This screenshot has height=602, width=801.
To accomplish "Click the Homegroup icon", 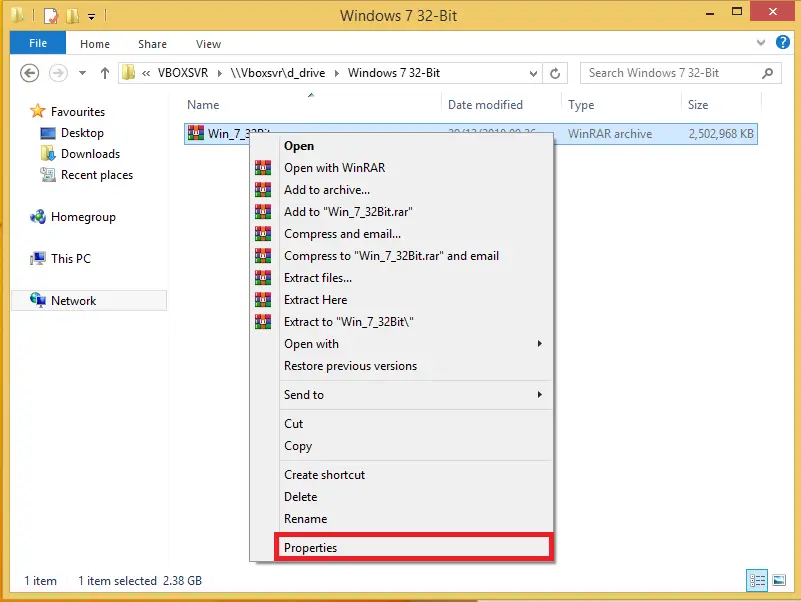I will pos(38,217).
